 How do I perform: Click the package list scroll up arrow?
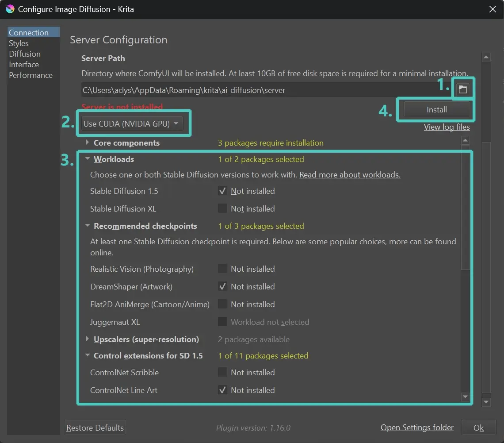(465, 140)
